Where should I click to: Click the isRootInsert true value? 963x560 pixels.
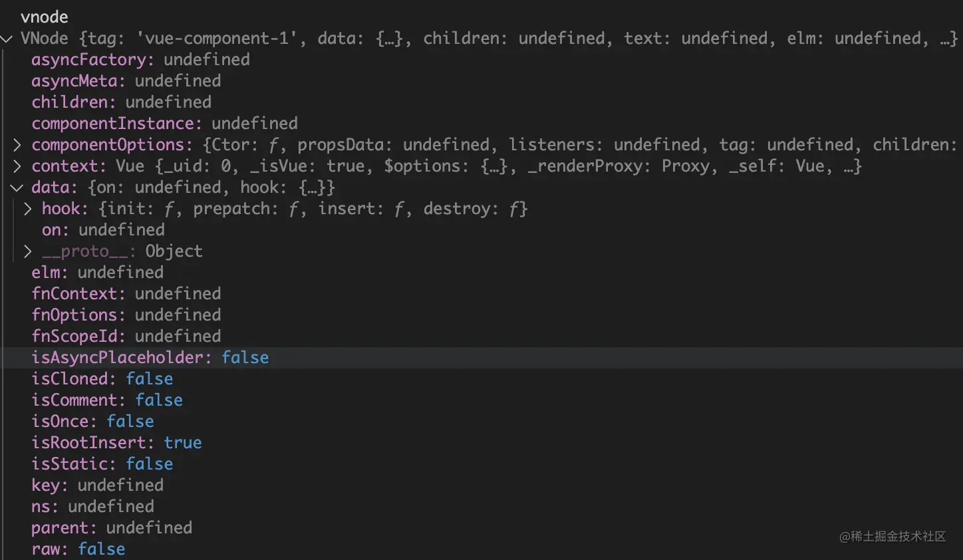(x=183, y=443)
